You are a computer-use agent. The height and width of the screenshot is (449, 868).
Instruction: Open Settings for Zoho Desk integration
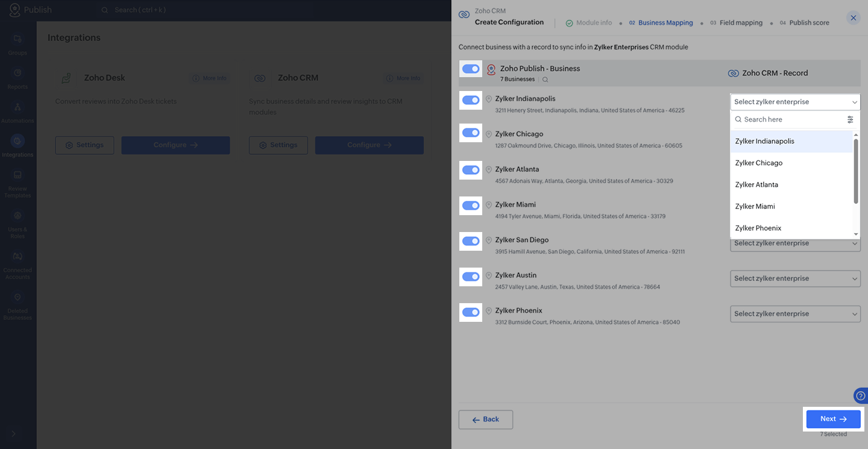[x=84, y=145]
